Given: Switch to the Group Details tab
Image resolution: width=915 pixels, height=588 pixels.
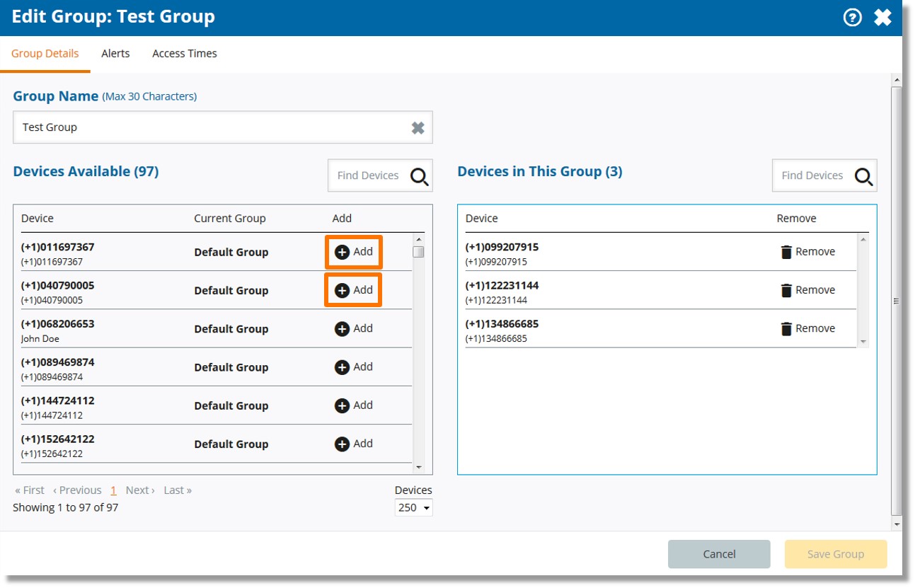Looking at the screenshot, I should click(x=45, y=54).
